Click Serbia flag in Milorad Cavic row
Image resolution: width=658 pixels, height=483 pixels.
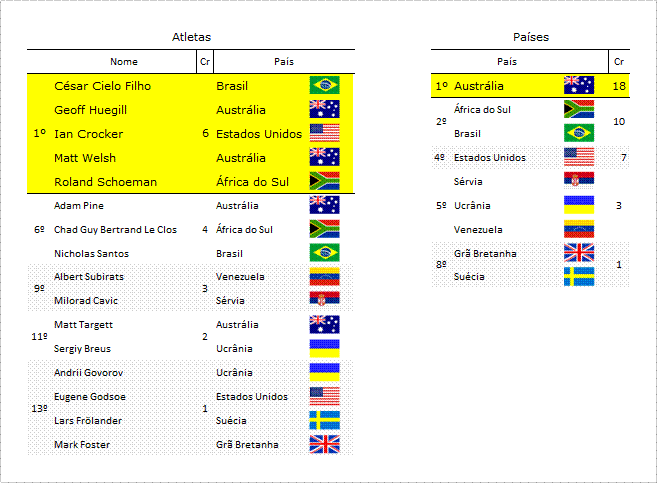(324, 300)
